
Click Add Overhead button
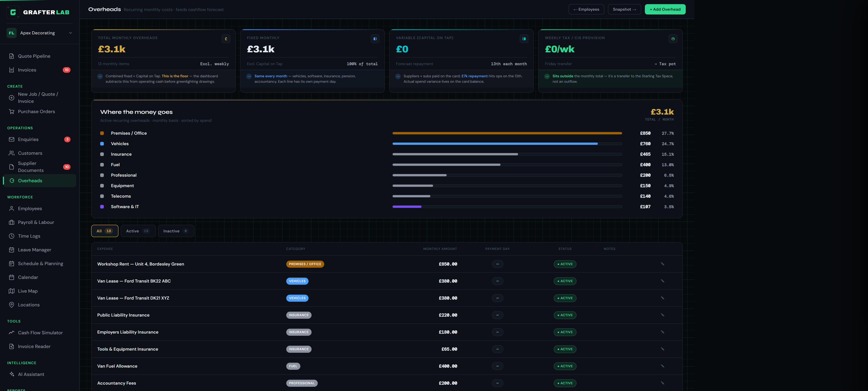pyautogui.click(x=665, y=10)
